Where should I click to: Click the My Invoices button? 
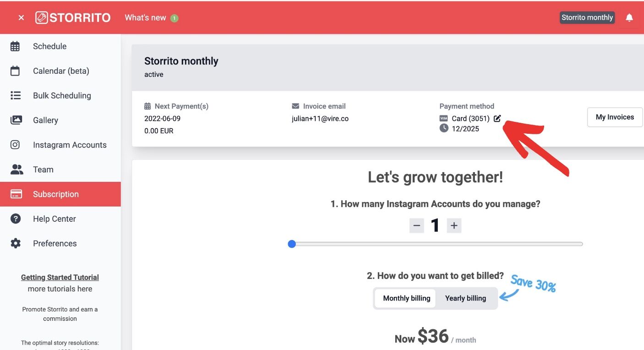[615, 117]
